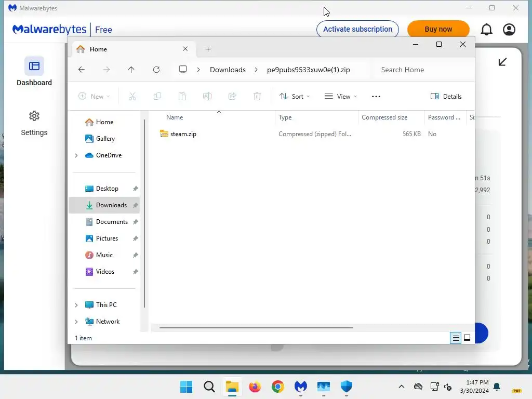
Task: Show hidden system tray icons
Action: pos(402,387)
